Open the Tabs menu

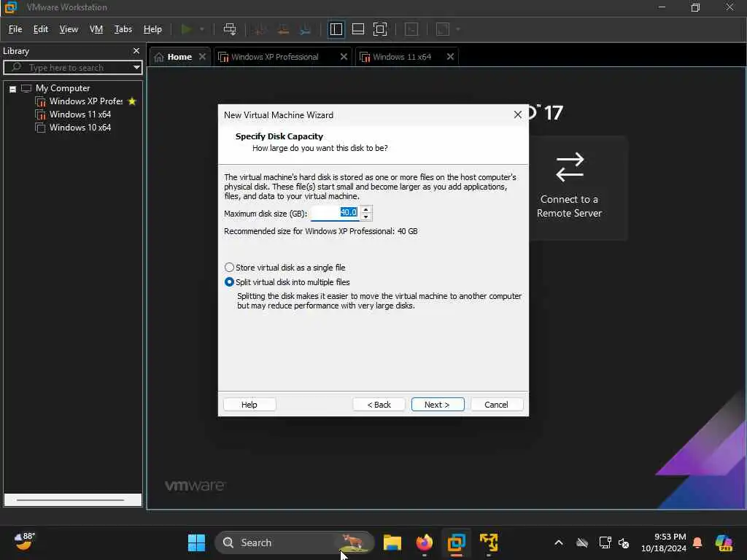(x=123, y=29)
